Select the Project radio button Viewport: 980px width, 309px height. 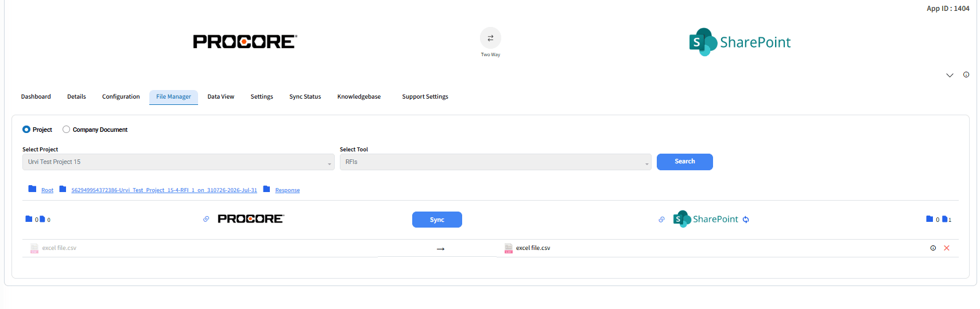pyautogui.click(x=26, y=130)
